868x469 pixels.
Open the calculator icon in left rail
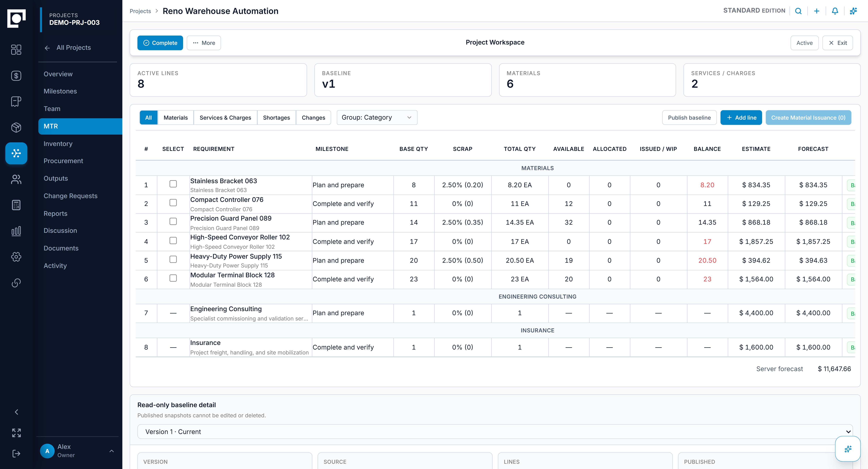coord(16,205)
